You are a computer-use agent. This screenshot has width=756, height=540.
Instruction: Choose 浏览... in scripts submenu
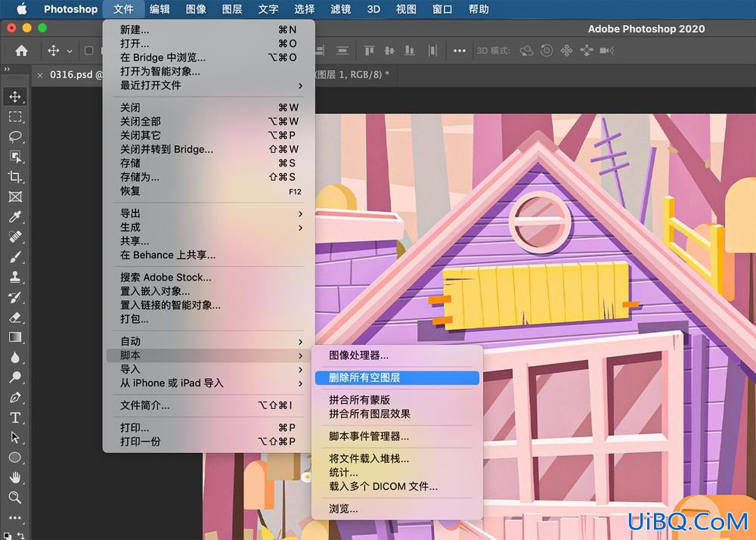coord(397,509)
